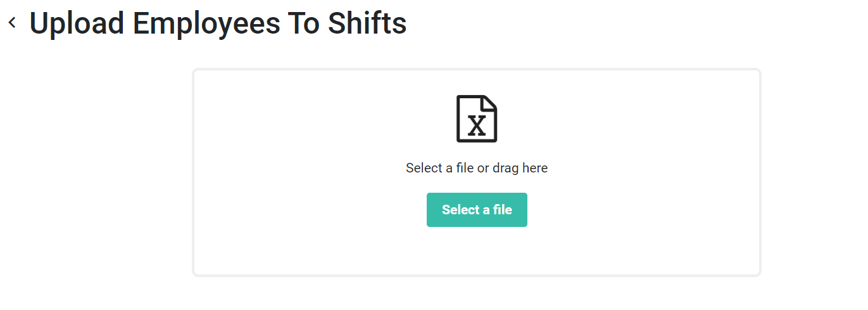Click inside the file upload drop zone
The width and height of the screenshot is (868, 310).
click(477, 172)
